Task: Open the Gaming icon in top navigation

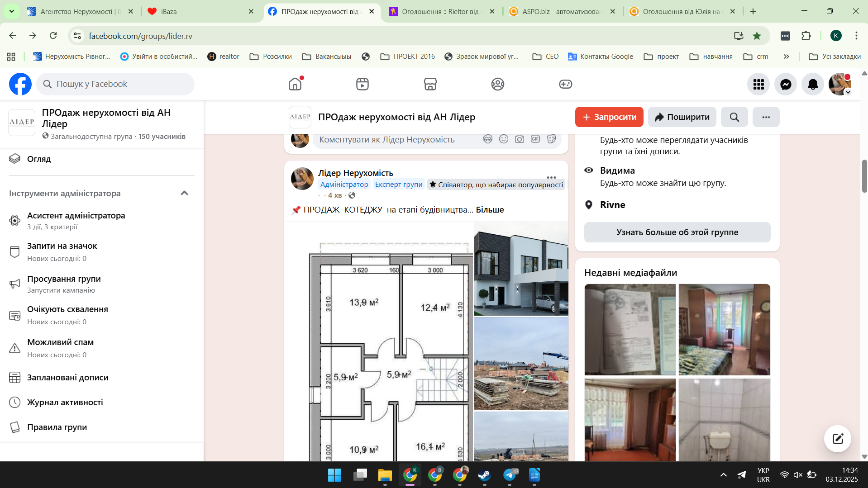Action: click(x=565, y=84)
